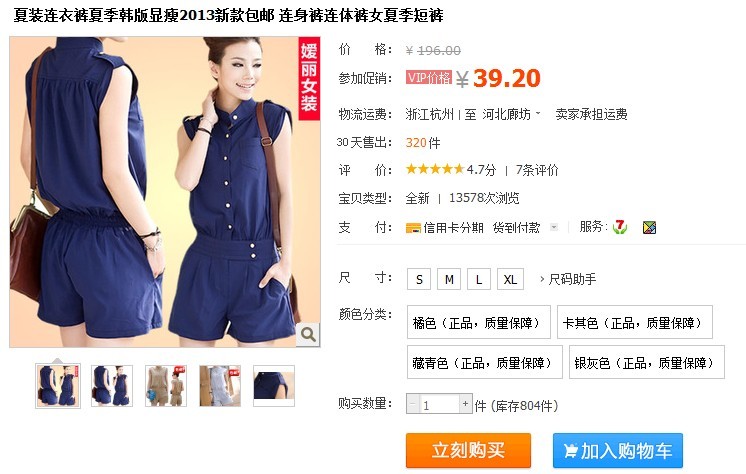Expand the 尺码助手 size helper

(568, 279)
